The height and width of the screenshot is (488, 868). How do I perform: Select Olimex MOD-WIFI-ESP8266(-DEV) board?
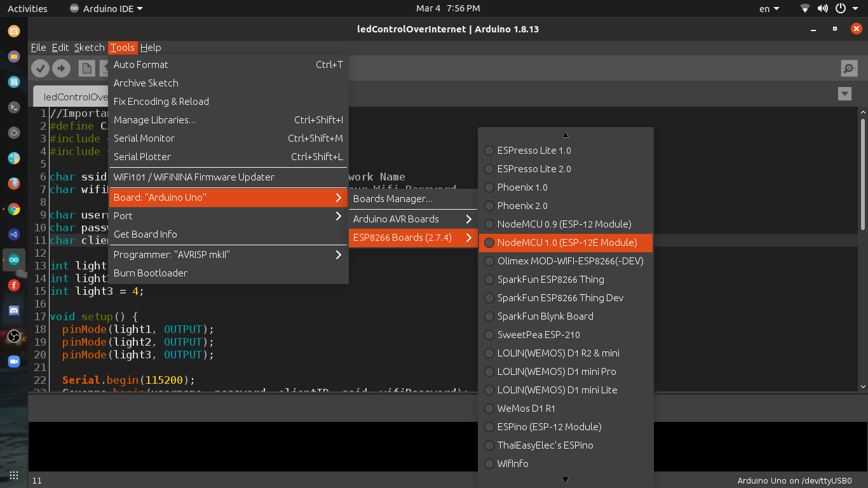pos(566,261)
